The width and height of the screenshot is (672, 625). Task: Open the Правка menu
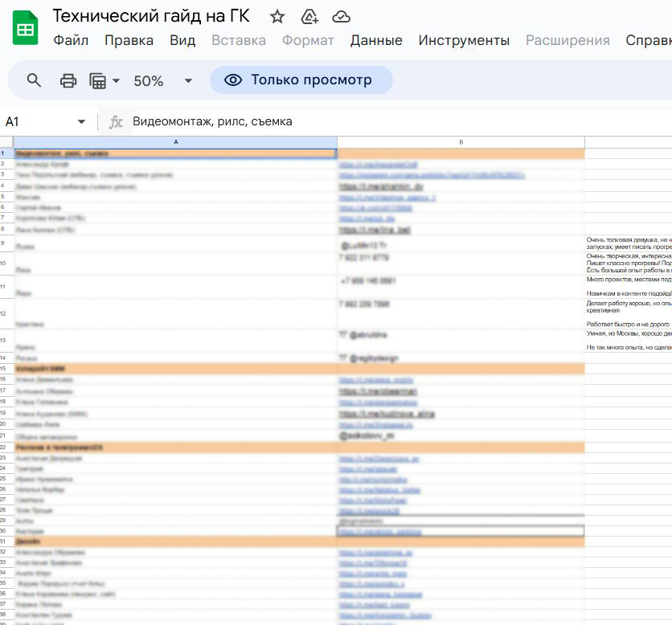click(x=129, y=40)
